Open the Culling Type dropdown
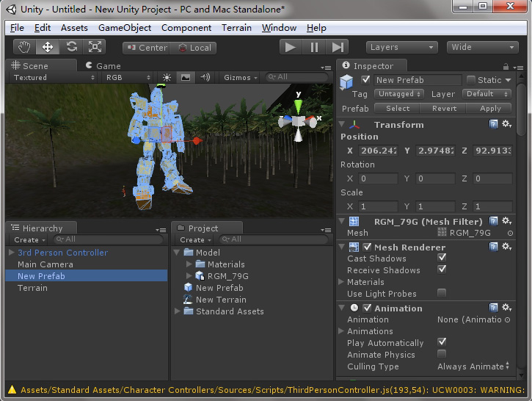The height and width of the screenshot is (401, 532). (x=473, y=366)
